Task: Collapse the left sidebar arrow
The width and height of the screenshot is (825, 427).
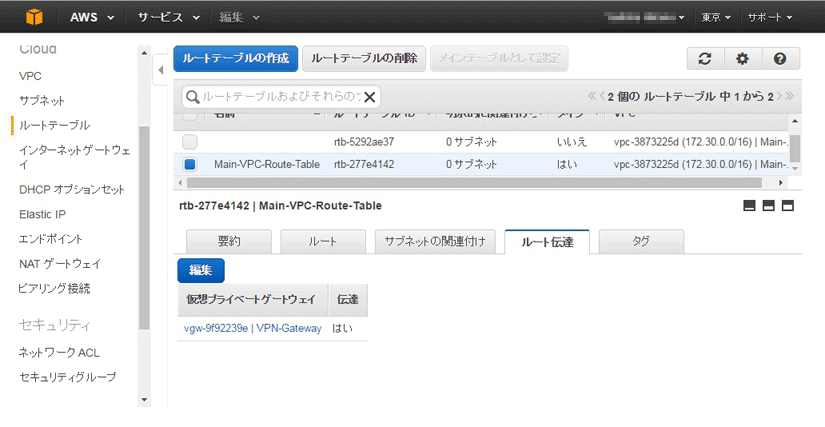Action: [x=161, y=71]
